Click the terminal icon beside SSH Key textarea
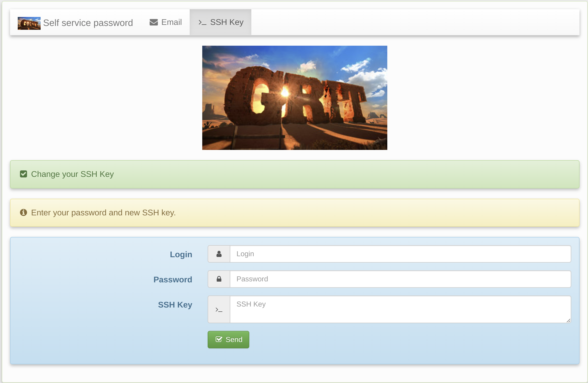The height and width of the screenshot is (383, 588). coord(219,310)
